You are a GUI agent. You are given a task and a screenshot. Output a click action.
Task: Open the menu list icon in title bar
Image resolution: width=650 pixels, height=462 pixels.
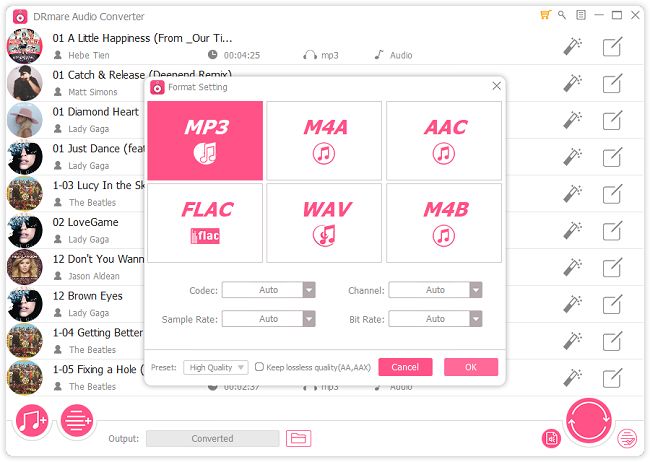(x=581, y=15)
